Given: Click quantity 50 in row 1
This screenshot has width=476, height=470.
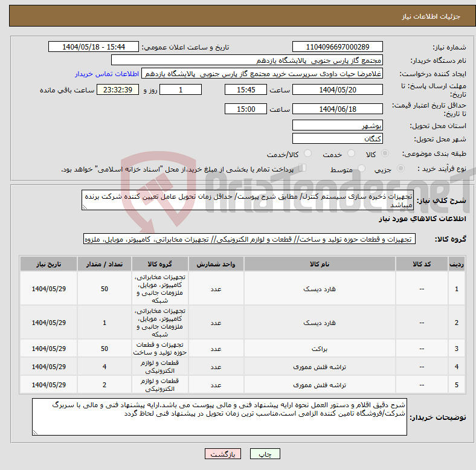Looking at the screenshot, I should click(105, 289).
